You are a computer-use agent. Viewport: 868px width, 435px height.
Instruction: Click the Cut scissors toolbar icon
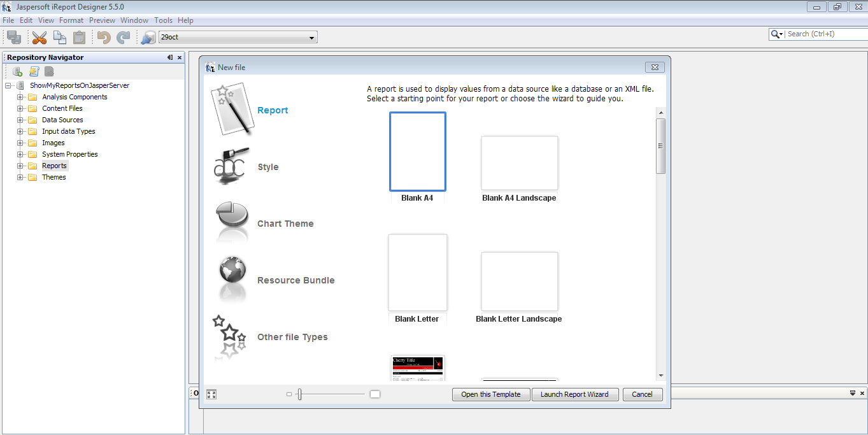tap(39, 37)
